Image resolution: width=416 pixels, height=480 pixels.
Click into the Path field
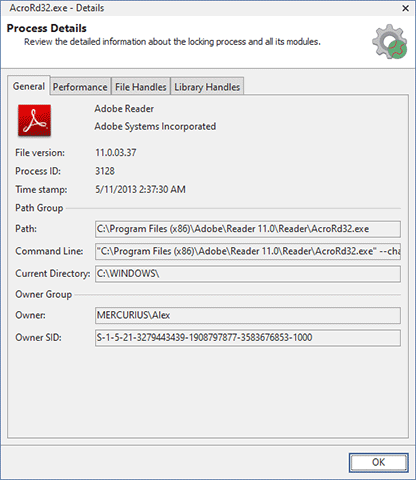pos(248,229)
